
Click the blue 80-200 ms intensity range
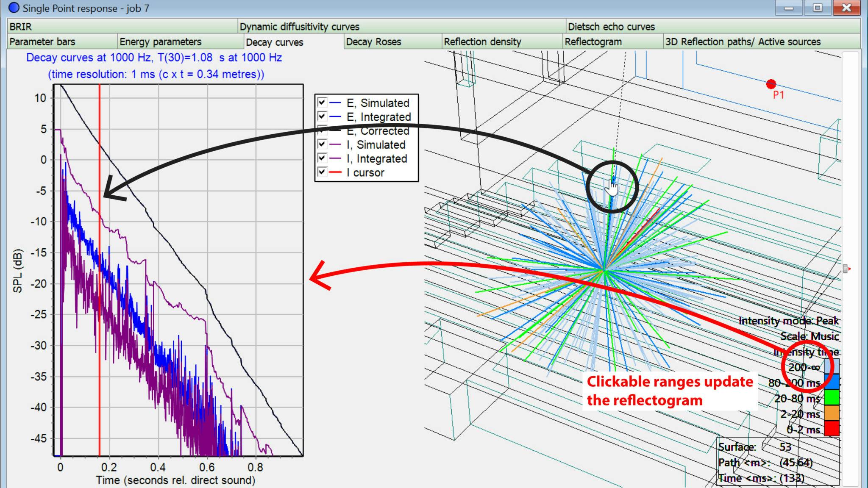click(x=832, y=381)
